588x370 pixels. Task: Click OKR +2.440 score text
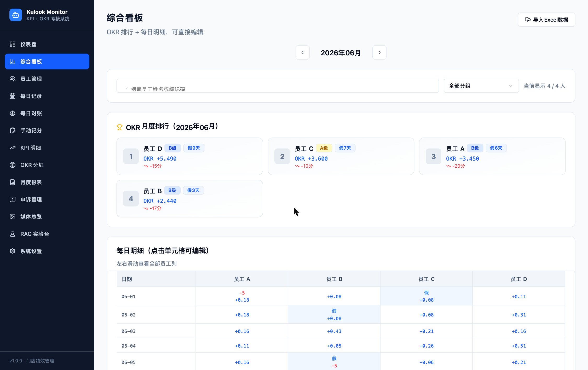pos(160,201)
